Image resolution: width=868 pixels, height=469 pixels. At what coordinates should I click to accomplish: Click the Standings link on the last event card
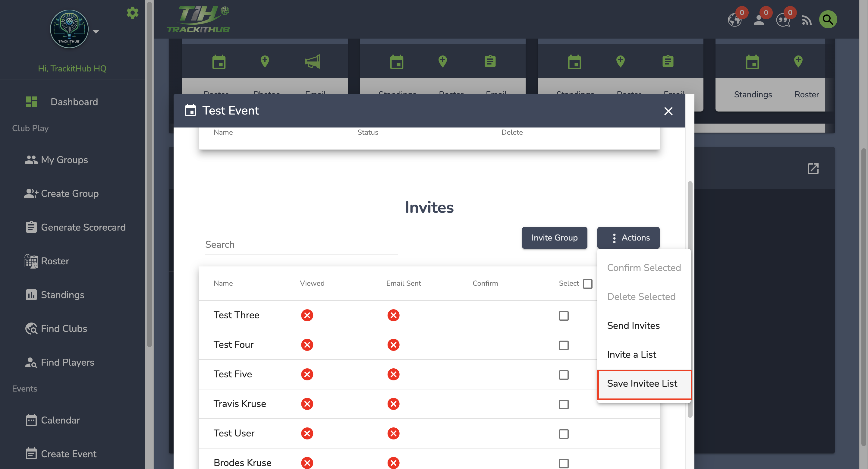753,94
